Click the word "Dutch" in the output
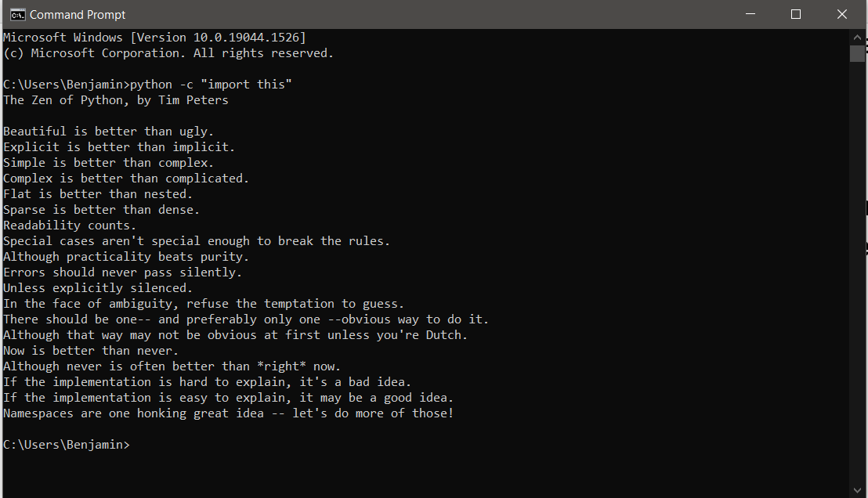This screenshot has height=498, width=868. (x=443, y=335)
